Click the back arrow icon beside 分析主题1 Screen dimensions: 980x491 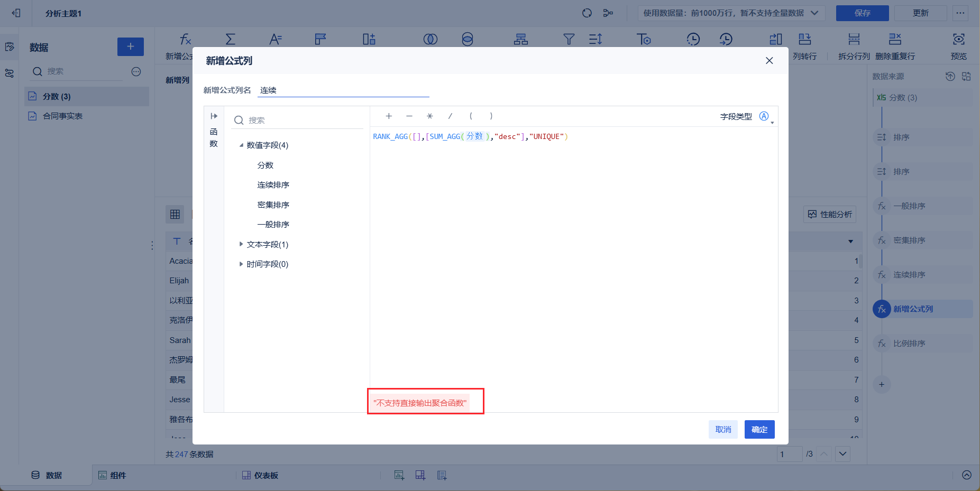(x=16, y=13)
